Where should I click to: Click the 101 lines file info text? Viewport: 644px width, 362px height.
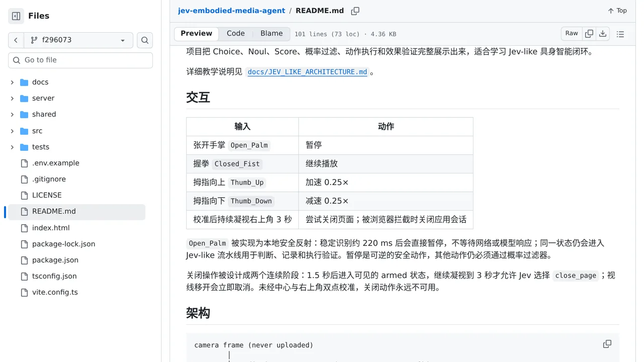[345, 34]
